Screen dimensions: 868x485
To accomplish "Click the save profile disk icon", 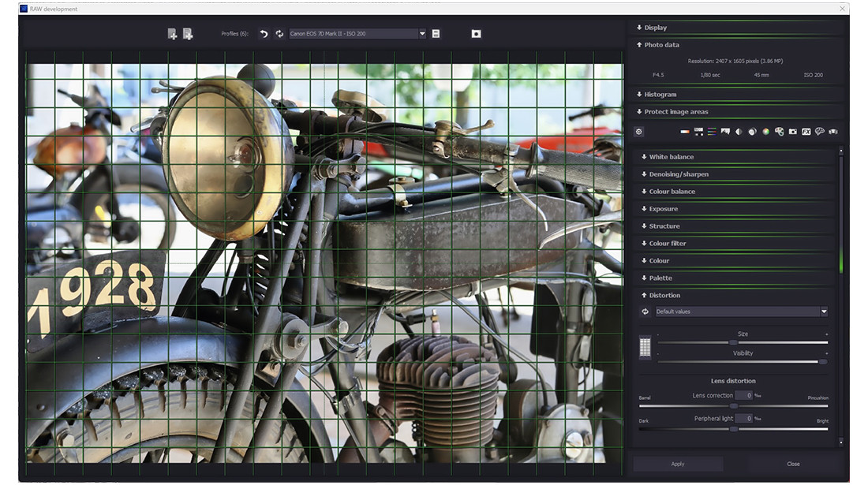I will coord(436,34).
